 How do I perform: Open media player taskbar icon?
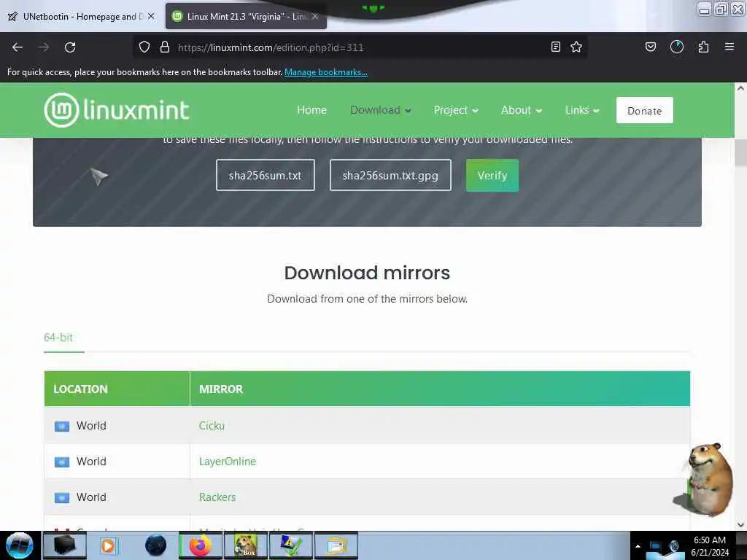pyautogui.click(x=108, y=545)
